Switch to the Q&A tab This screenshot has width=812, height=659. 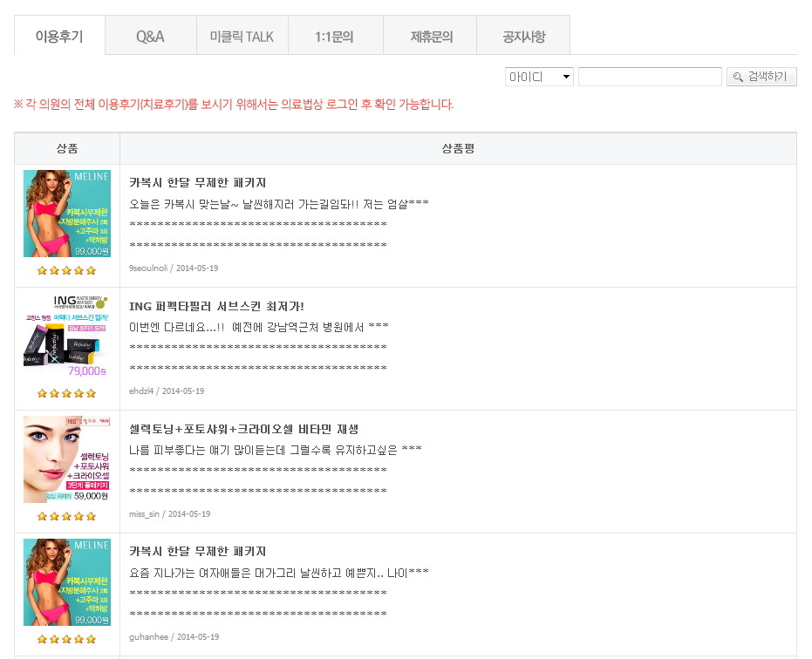(151, 36)
